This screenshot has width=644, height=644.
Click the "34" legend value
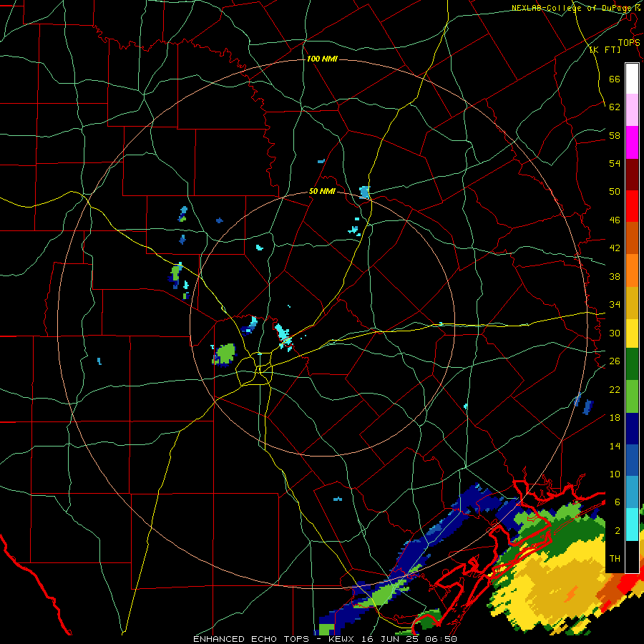[615, 305]
